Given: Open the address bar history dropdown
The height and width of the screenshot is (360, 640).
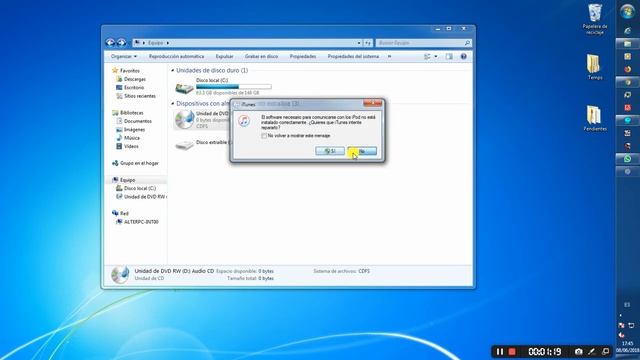Looking at the screenshot, I should (x=359, y=43).
